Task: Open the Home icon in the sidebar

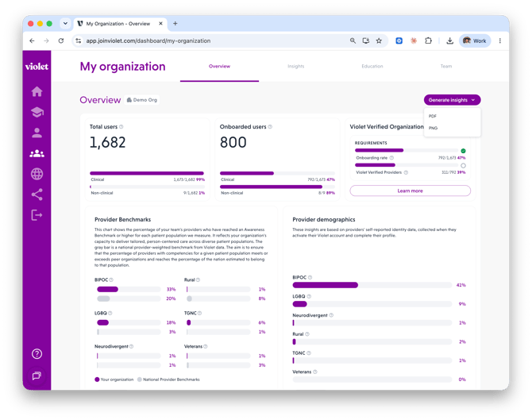Action: (37, 91)
